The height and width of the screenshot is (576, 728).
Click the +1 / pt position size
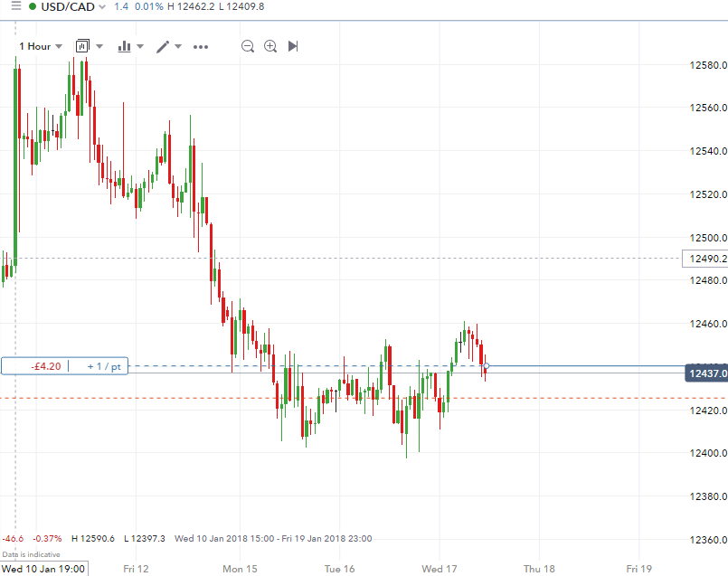104,366
